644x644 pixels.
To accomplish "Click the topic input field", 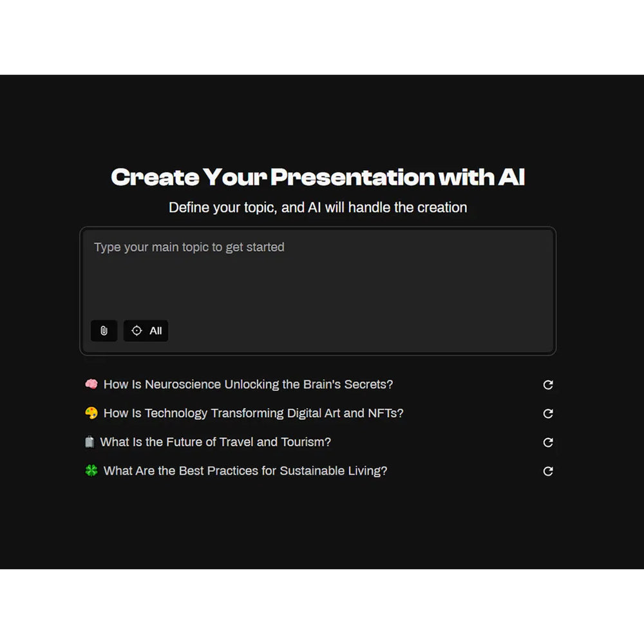I will pos(317,270).
